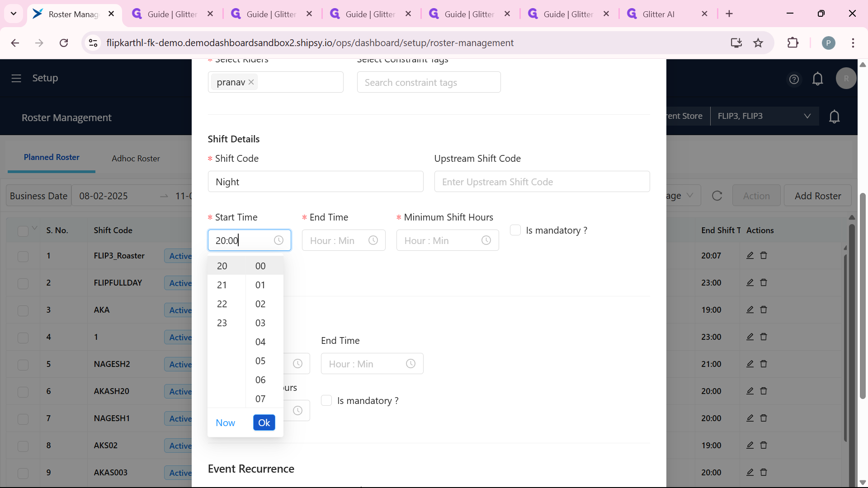Screen dimensions: 868x488
Task: Click clock icon in Minimum Shift Hours field
Action: (x=486, y=240)
